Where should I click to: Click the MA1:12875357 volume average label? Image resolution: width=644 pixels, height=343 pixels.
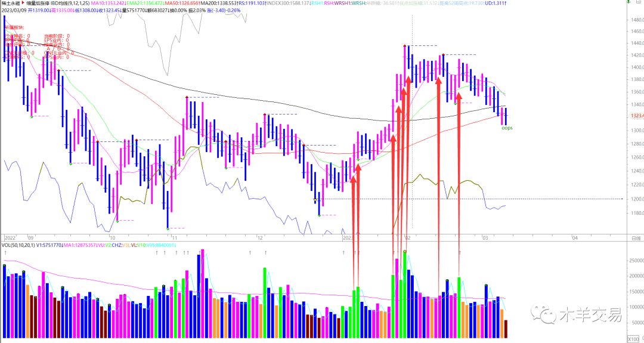tap(80, 245)
